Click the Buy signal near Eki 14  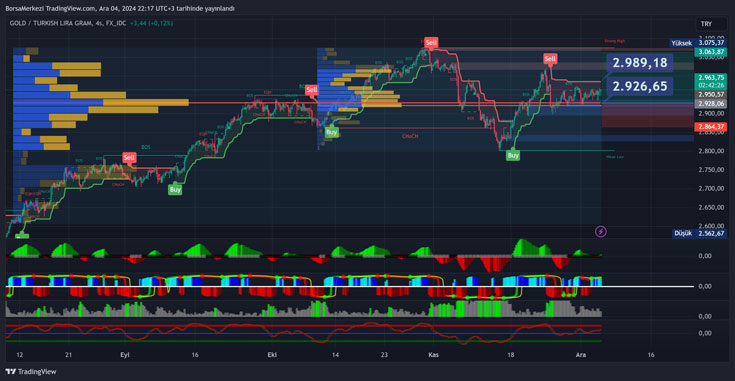(x=331, y=132)
